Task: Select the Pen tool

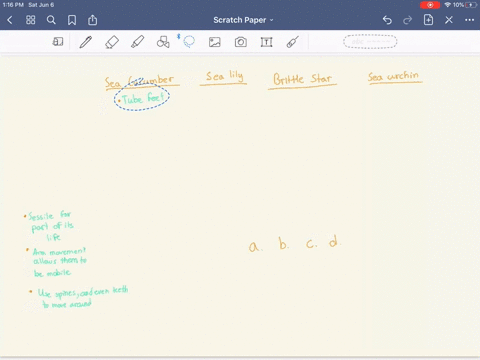Action: pyautogui.click(x=86, y=42)
